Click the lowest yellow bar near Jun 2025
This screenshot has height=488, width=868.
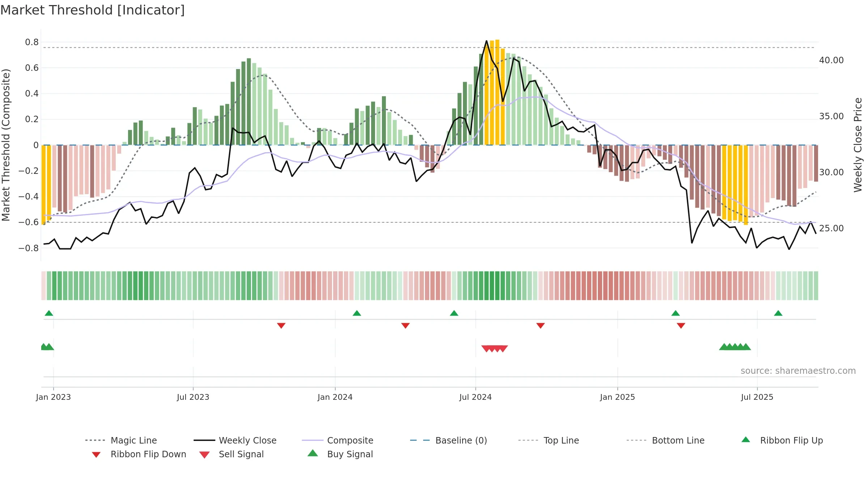coord(746,185)
